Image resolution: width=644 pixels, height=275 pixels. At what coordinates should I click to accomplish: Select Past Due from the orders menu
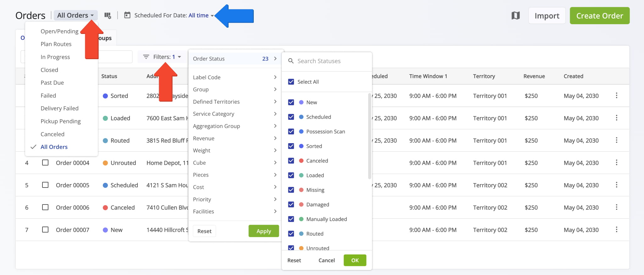click(52, 83)
